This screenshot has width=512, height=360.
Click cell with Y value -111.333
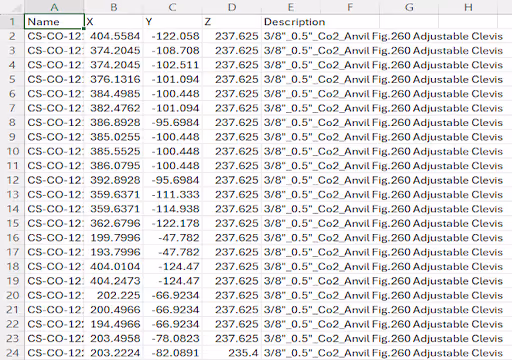click(x=172, y=194)
